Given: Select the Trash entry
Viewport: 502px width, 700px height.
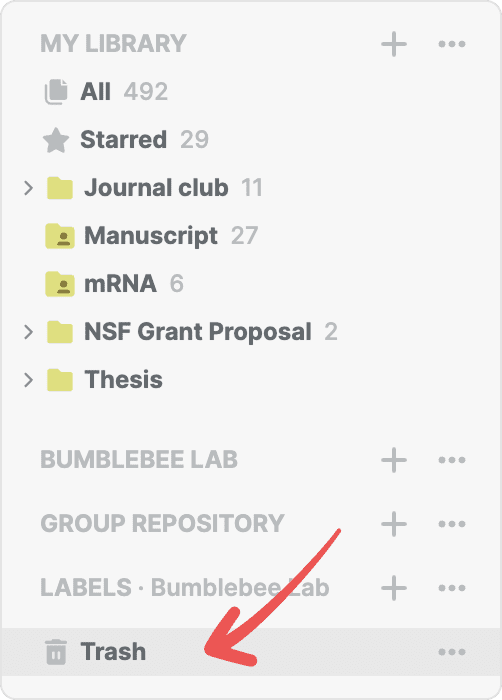Looking at the screenshot, I should pos(251,652).
